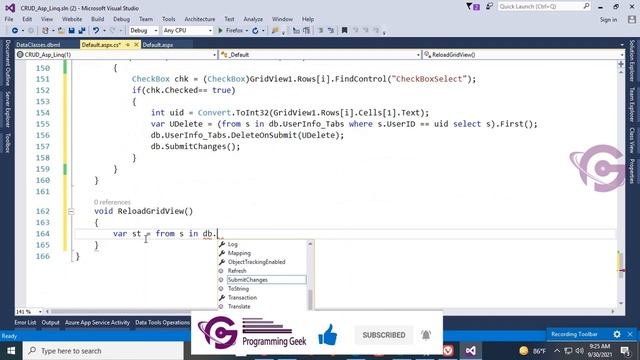
Task: Click the Navigate Backward toolbar icon
Action: [x=15, y=31]
